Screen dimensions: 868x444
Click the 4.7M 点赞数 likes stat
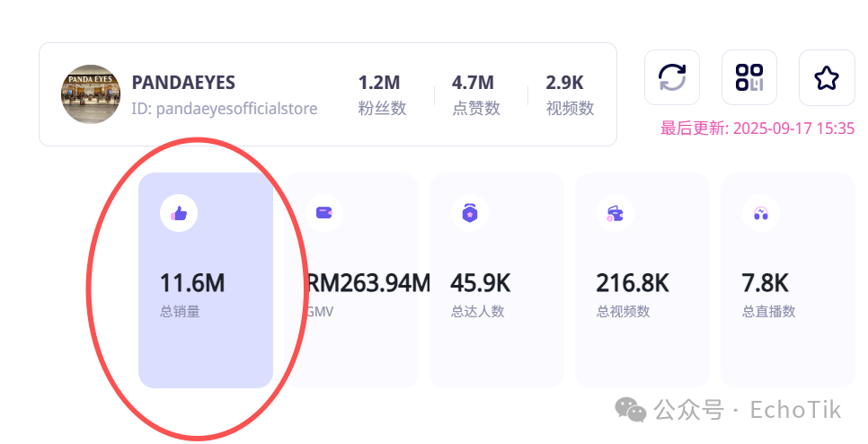476,94
